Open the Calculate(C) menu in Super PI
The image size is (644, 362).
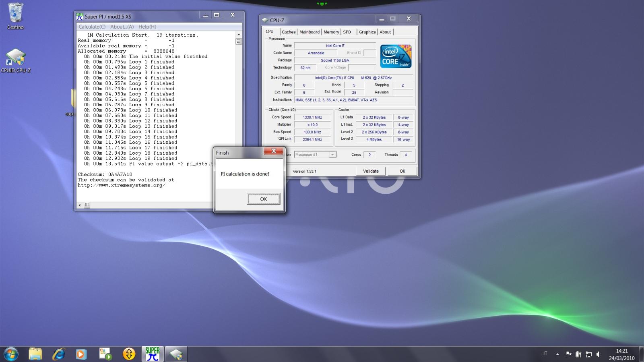[92, 27]
